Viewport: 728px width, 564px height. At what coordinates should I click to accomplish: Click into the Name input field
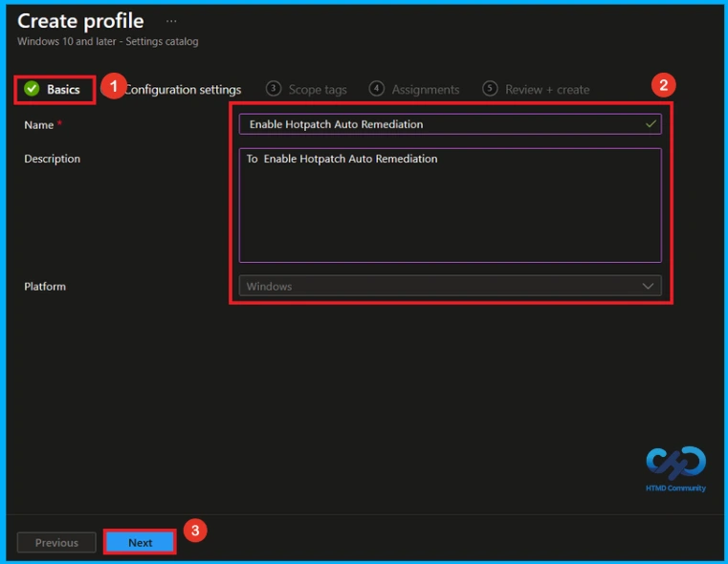[x=450, y=124]
